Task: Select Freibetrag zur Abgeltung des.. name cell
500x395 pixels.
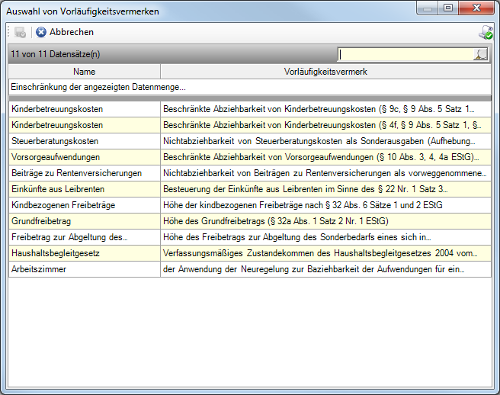Action: (x=84, y=237)
